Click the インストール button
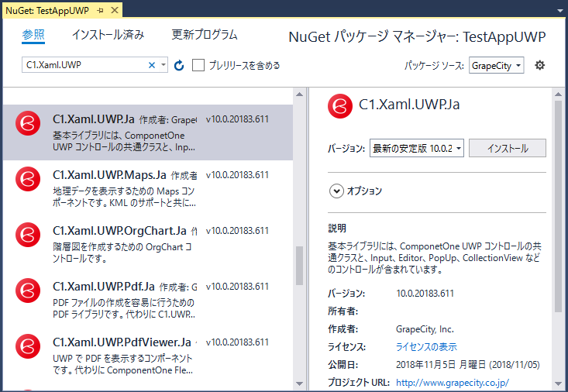The width and height of the screenshot is (568, 392). point(508,148)
